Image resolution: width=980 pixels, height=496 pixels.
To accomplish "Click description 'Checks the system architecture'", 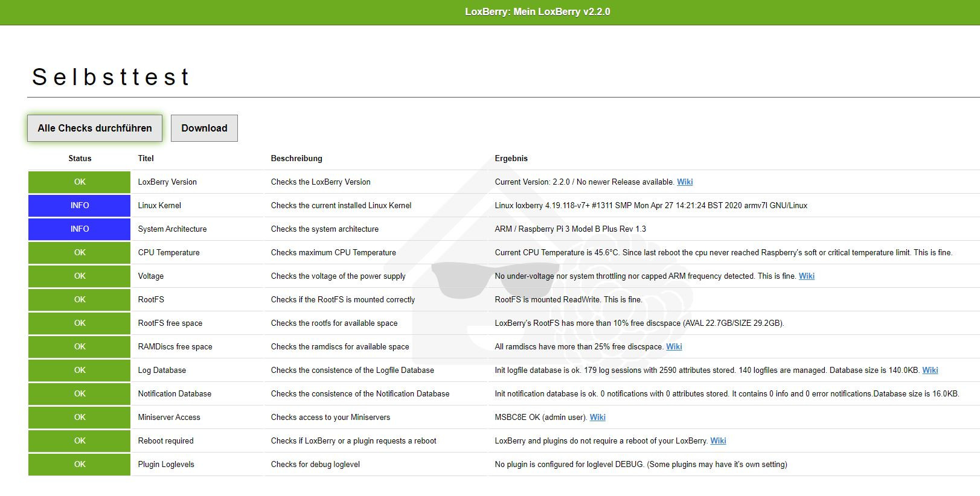I will tap(325, 229).
